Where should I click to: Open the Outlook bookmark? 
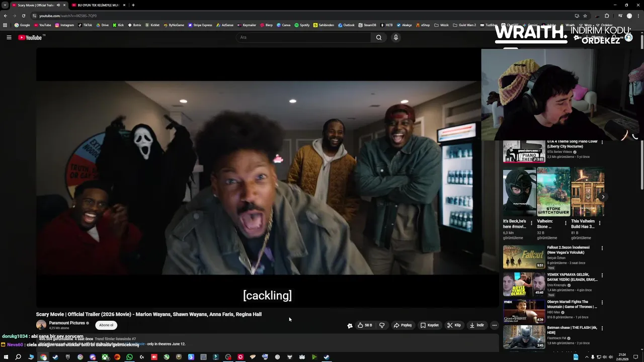click(346, 25)
